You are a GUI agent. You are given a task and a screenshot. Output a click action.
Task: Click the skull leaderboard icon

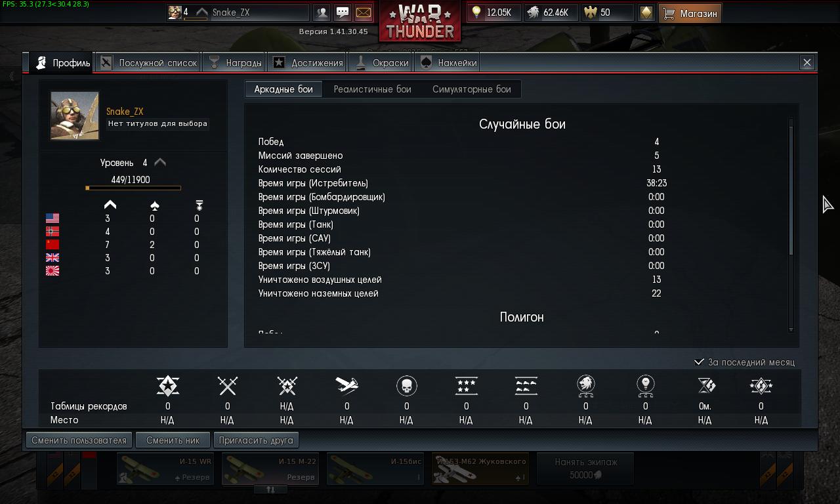(x=407, y=385)
